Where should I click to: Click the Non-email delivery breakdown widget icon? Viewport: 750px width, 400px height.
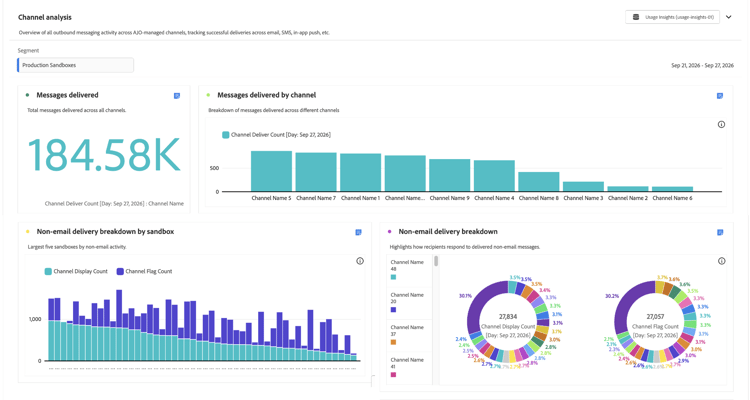tap(720, 232)
